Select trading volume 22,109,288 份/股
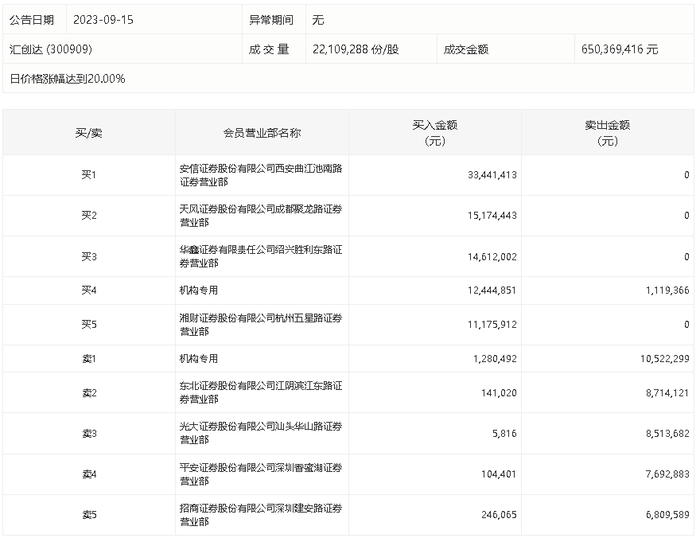Viewport: 700px width, 542px height. pyautogui.click(x=355, y=49)
